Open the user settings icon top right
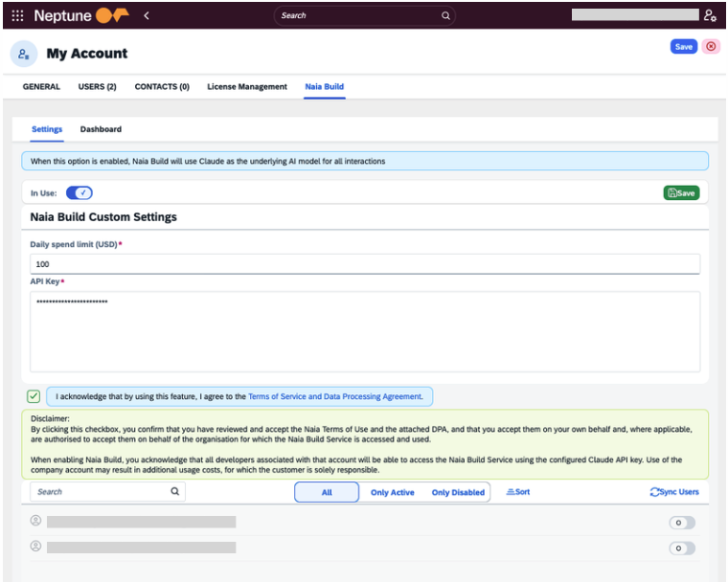Screen dimensions: 728x582 tap(710, 15)
